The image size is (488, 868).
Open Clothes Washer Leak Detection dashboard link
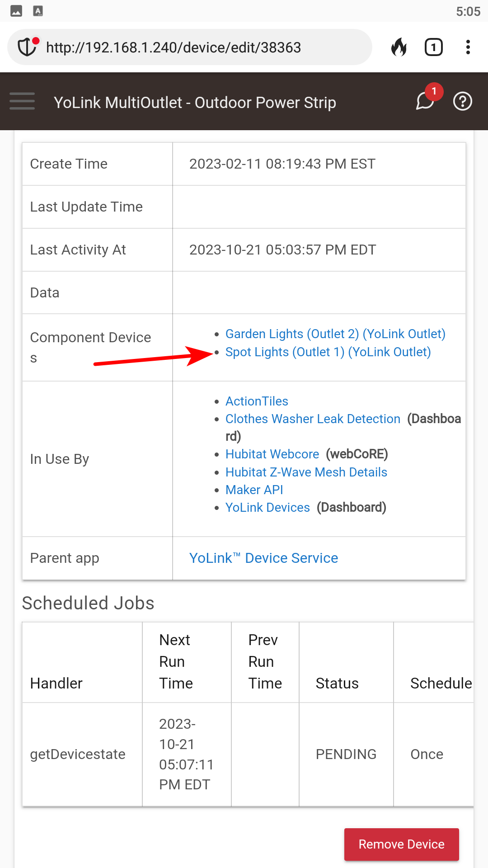313,419
